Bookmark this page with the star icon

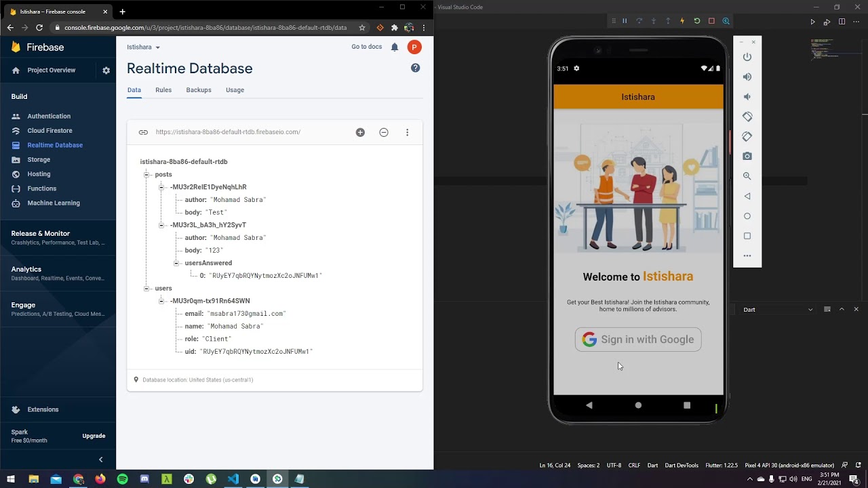[362, 28]
